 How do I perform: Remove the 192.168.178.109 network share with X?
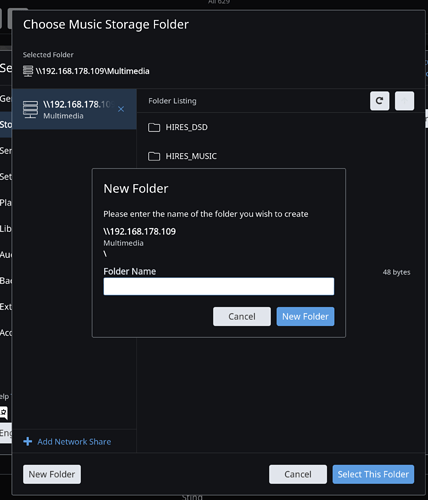tap(121, 109)
